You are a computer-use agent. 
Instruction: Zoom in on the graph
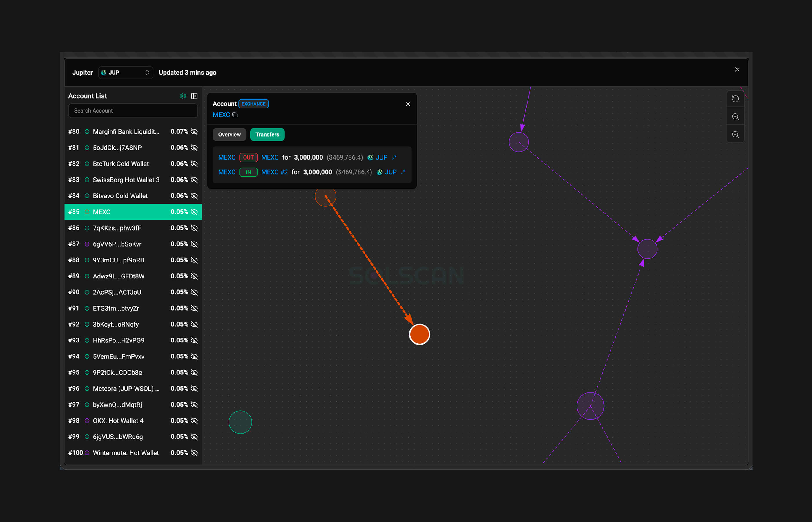735,117
